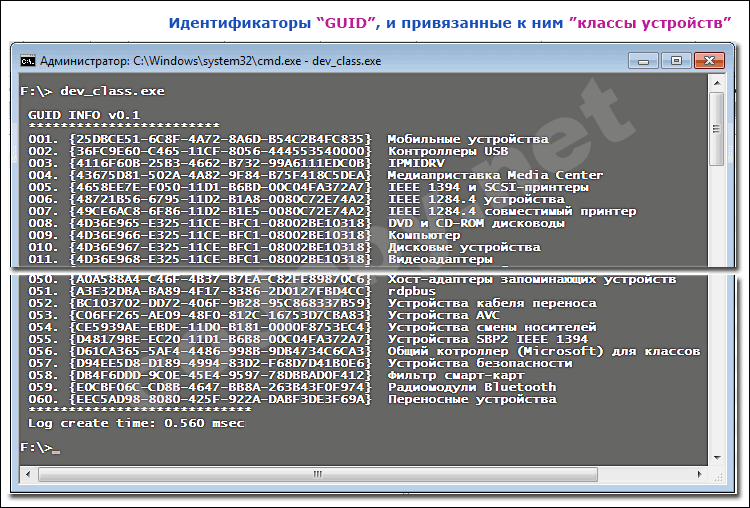Click 'IEEE 1284.4 совместимый принтер' text
This screenshot has width=750, height=508.
512,211
